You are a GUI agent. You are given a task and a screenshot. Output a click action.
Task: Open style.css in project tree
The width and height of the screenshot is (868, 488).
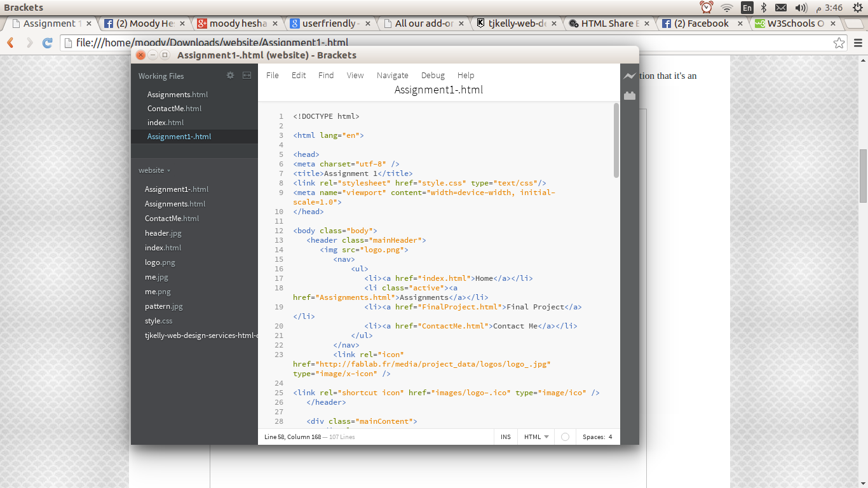(158, 320)
